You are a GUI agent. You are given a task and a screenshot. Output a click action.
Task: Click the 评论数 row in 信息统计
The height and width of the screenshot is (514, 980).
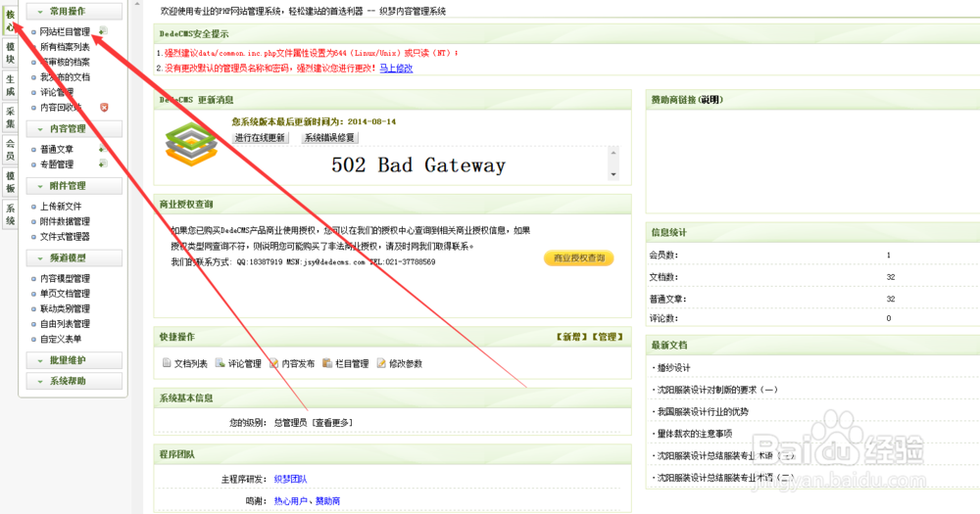click(813, 318)
